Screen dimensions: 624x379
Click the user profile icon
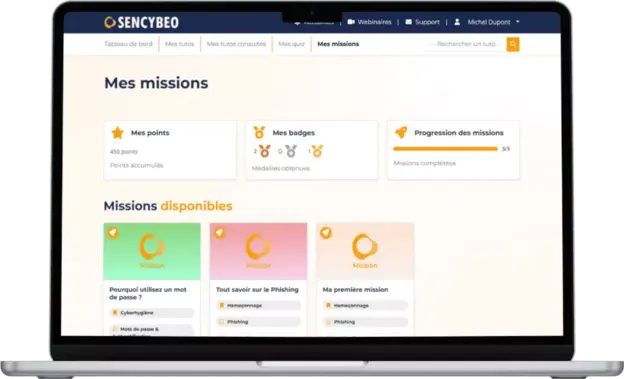click(x=457, y=22)
